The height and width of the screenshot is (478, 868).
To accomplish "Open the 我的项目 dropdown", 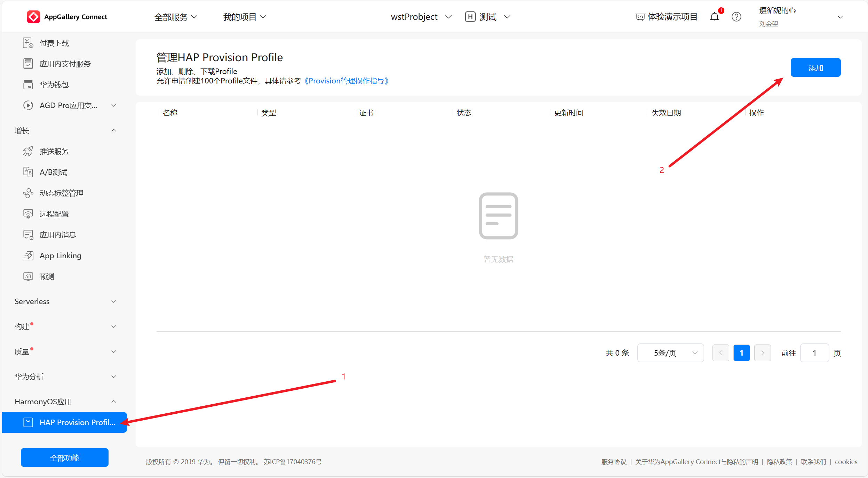I will (245, 17).
